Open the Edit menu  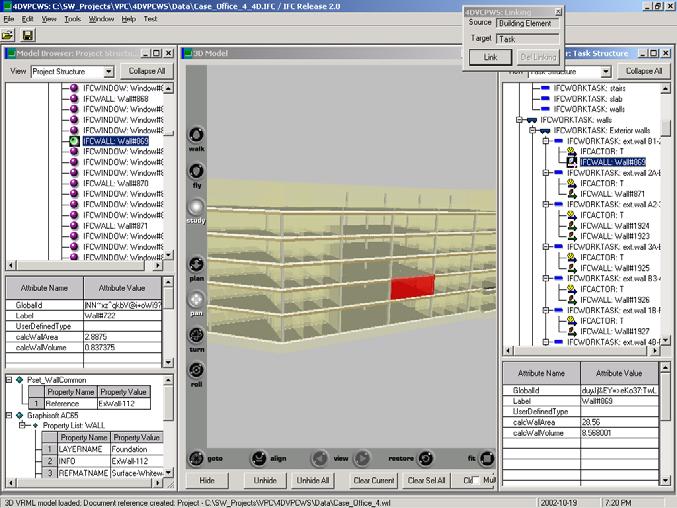pyautogui.click(x=27, y=19)
